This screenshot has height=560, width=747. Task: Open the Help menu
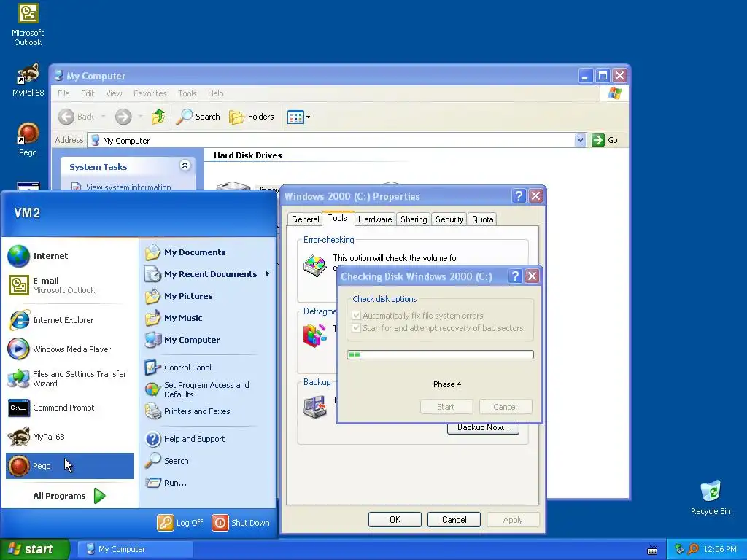(x=215, y=93)
